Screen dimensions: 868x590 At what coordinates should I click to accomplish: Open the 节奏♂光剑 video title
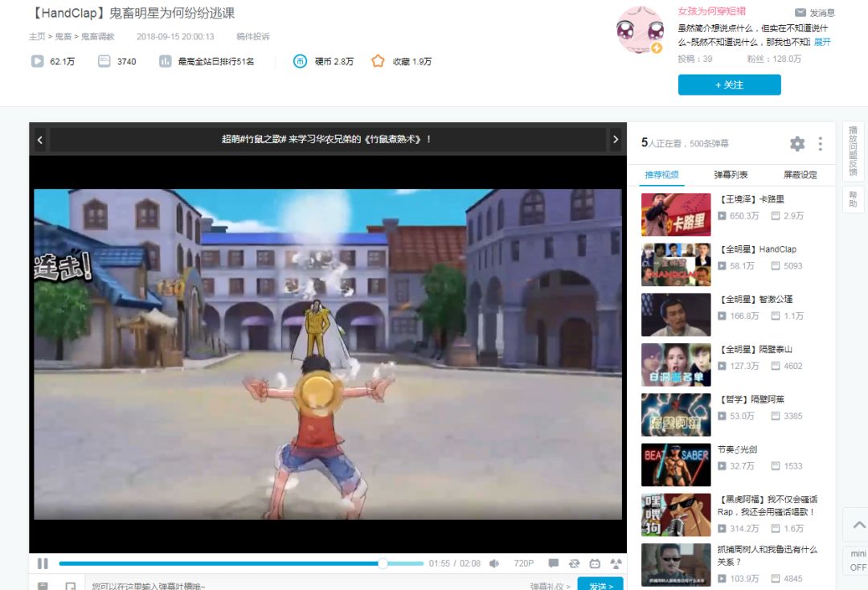pyautogui.click(x=737, y=449)
